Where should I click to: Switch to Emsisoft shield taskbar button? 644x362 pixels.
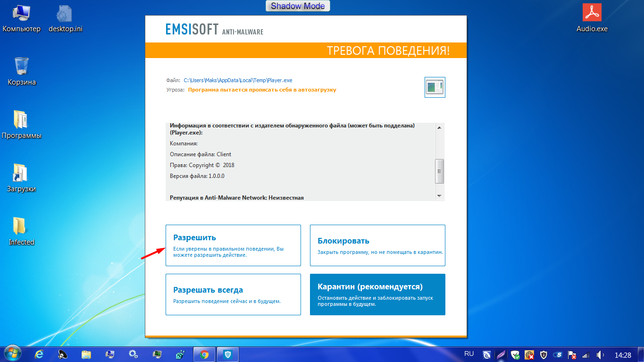pos(228,354)
